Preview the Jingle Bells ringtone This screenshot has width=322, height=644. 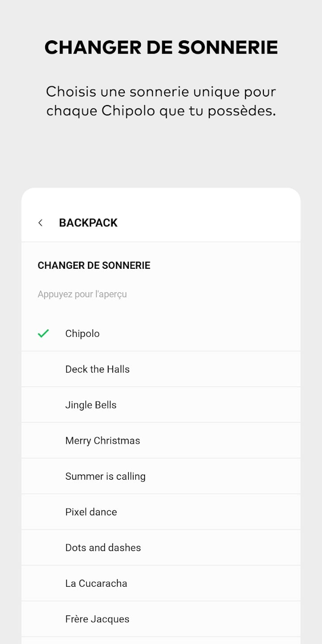tap(91, 405)
